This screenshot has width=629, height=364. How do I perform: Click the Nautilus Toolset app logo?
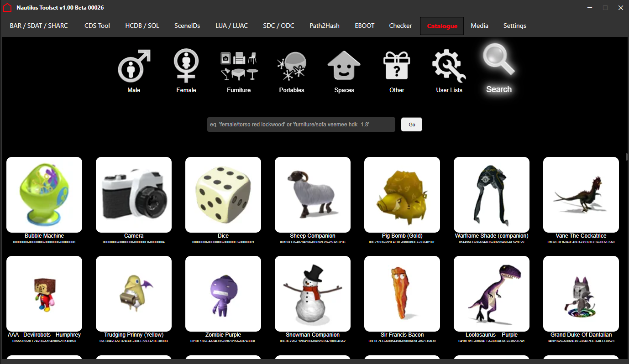point(7,8)
